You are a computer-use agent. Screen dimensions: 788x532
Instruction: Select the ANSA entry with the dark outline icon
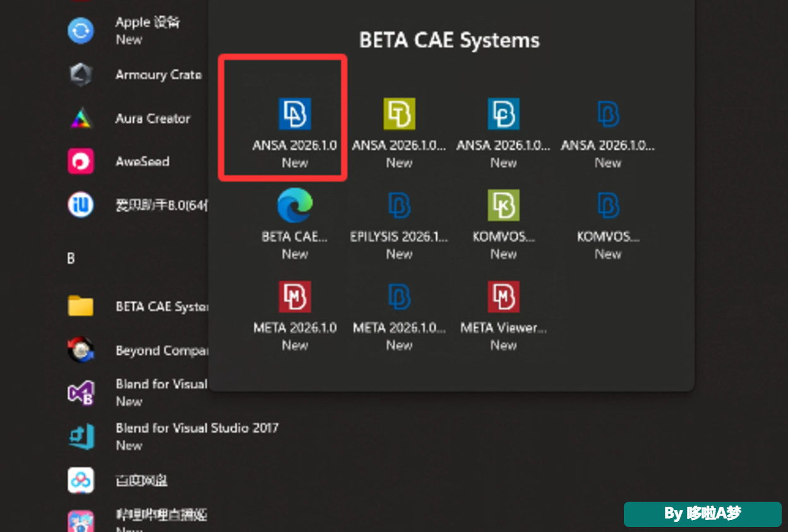point(608,133)
